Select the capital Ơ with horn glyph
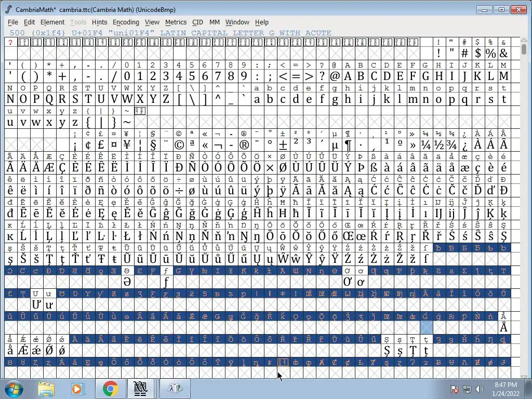The height and width of the screenshot is (399, 532). (x=348, y=282)
